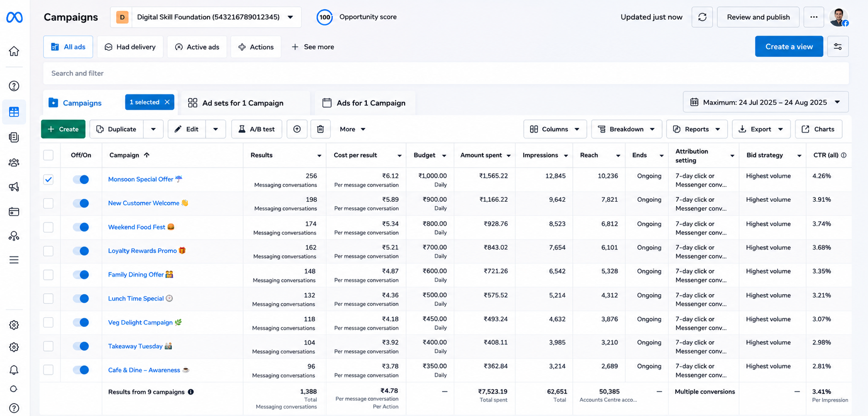Open the Audiences people icon
The image size is (868, 416).
point(14,162)
